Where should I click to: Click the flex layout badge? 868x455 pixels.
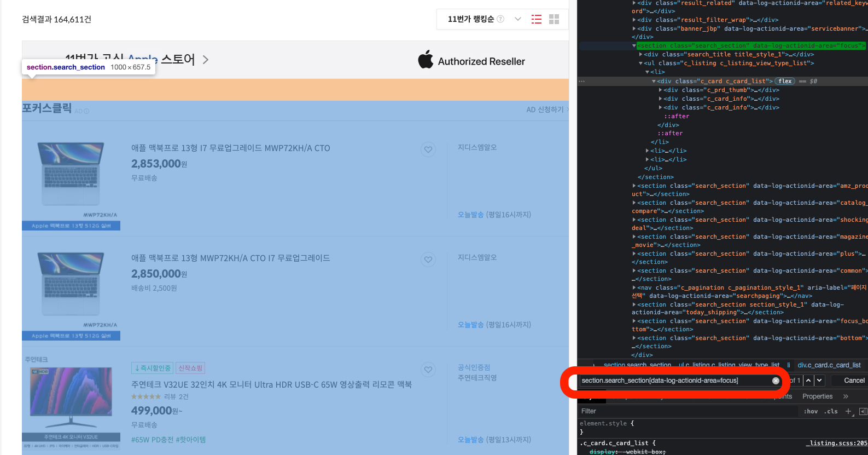[785, 81]
